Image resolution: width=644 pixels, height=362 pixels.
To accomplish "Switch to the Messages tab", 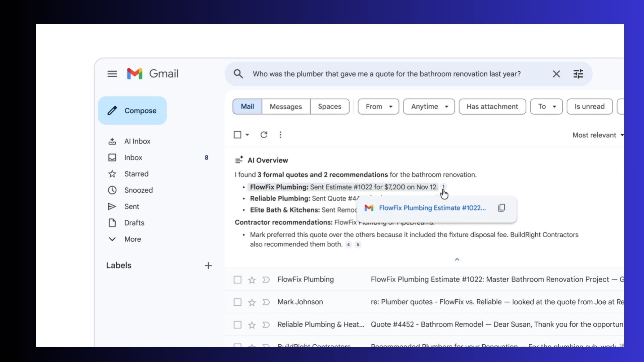I will tap(286, 107).
